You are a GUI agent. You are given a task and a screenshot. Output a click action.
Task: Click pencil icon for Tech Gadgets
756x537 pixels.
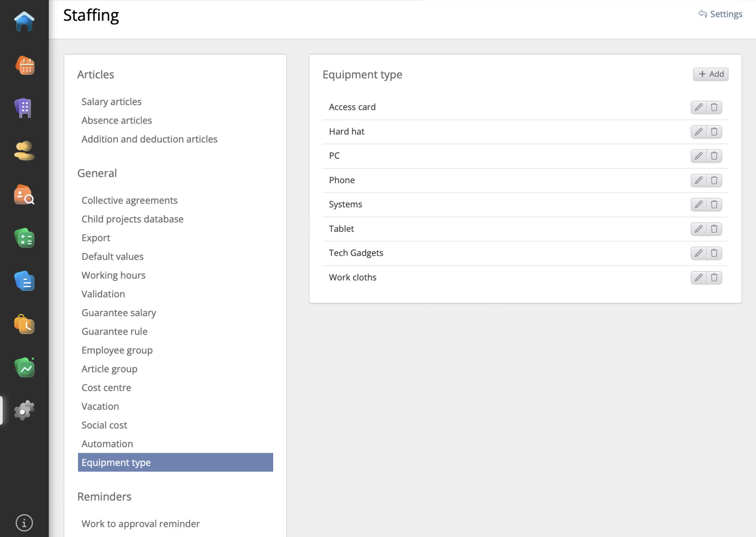point(699,253)
